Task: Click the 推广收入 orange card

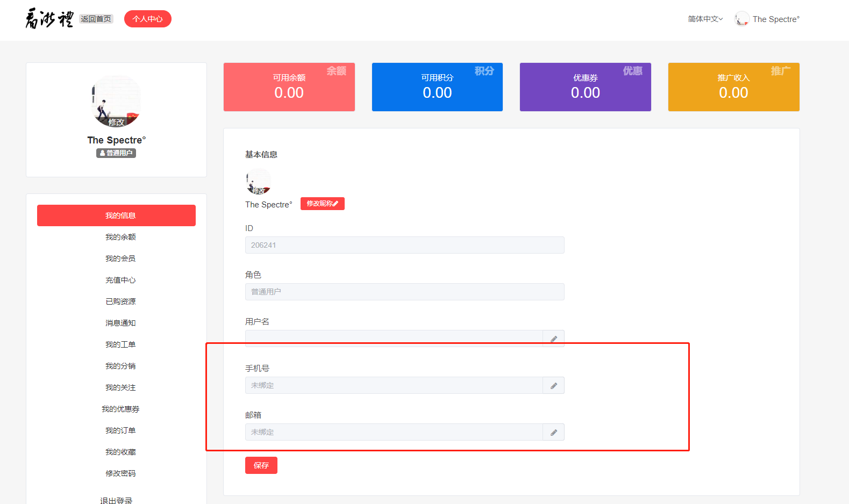Action: 734,87
